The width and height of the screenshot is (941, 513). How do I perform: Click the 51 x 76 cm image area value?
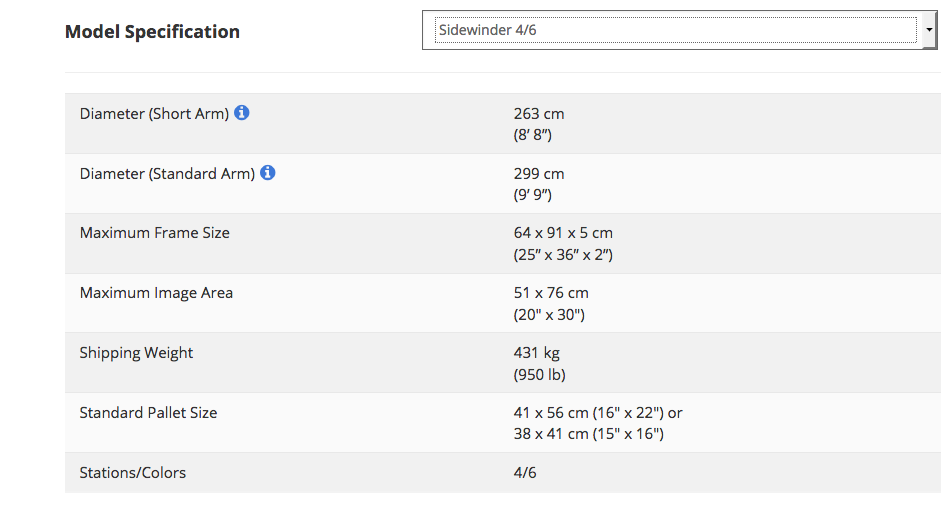point(551,293)
